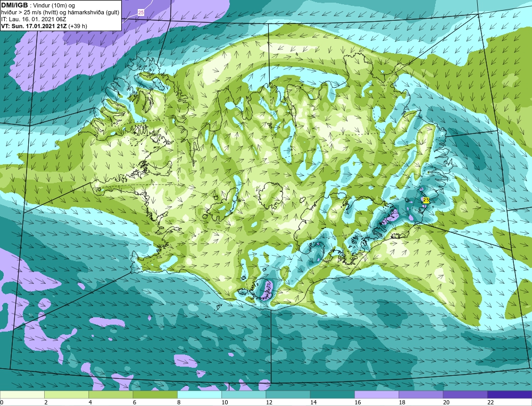Click the 18–20 m/s purple legend swatch

coord(421,395)
